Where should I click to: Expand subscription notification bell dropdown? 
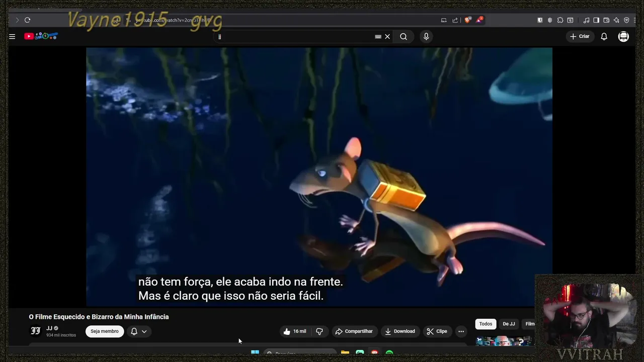pos(139,331)
